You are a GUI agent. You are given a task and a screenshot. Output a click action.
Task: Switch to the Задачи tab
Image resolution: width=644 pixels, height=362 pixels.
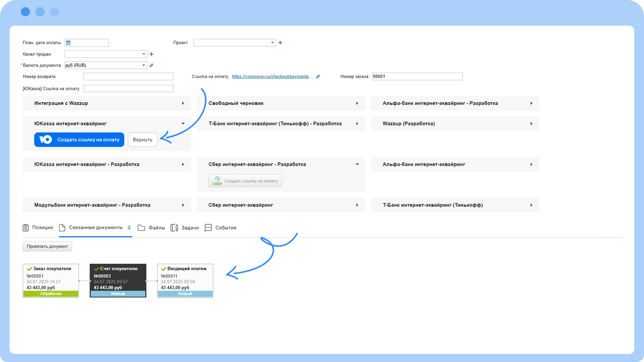click(185, 228)
